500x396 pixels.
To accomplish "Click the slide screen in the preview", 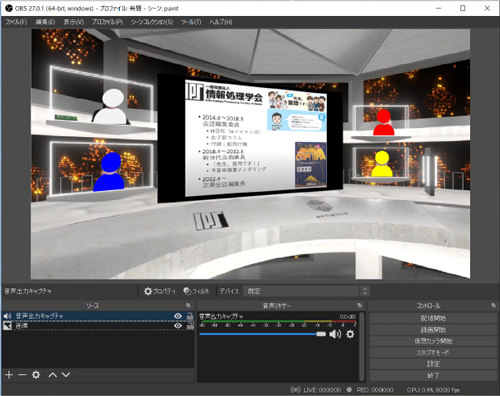I will coord(256,137).
